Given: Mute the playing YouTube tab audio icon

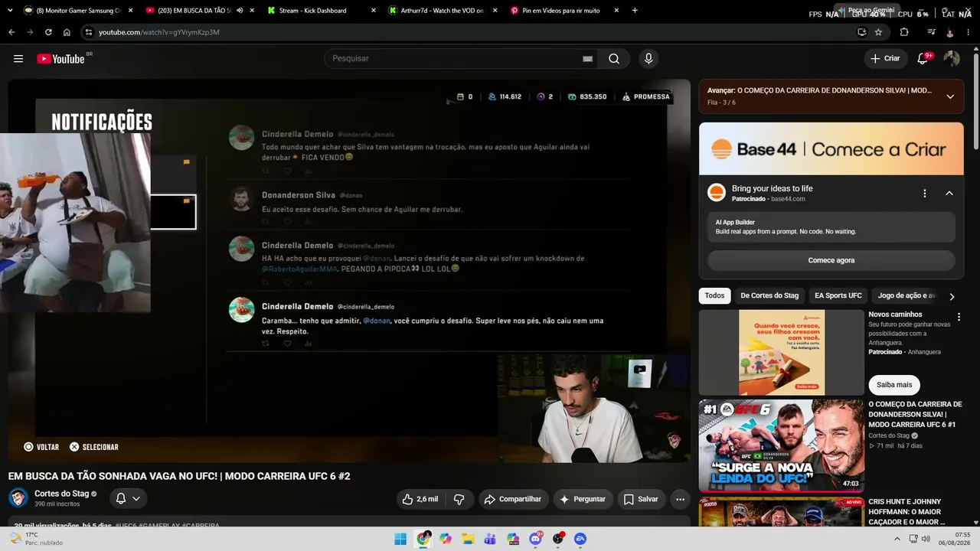Looking at the screenshot, I should click(x=240, y=11).
